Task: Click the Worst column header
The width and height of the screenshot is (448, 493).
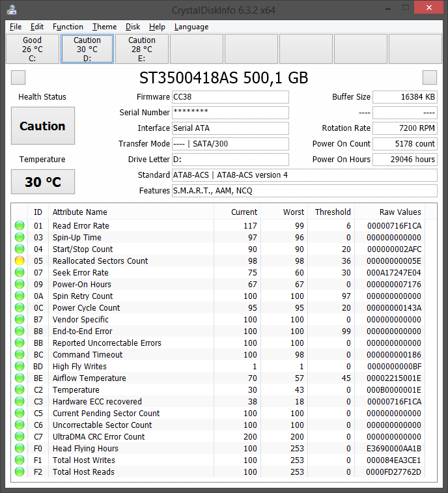Action: (284, 212)
